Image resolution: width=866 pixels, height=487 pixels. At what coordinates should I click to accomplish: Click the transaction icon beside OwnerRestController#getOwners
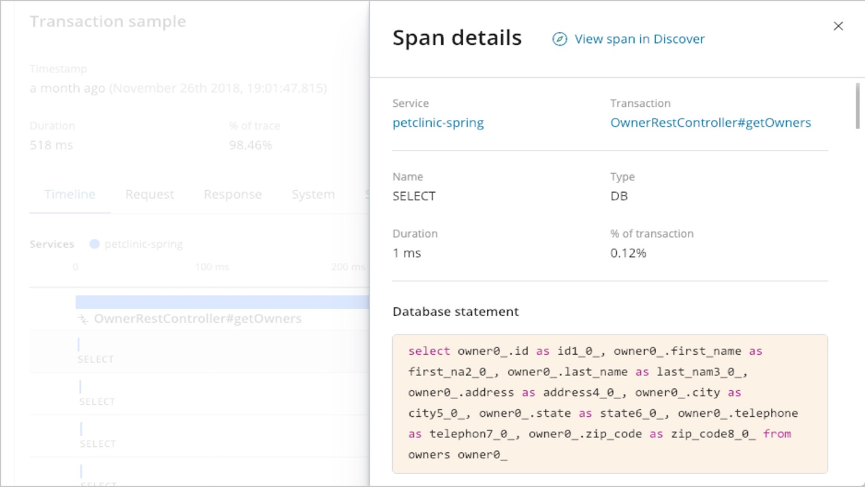[84, 319]
